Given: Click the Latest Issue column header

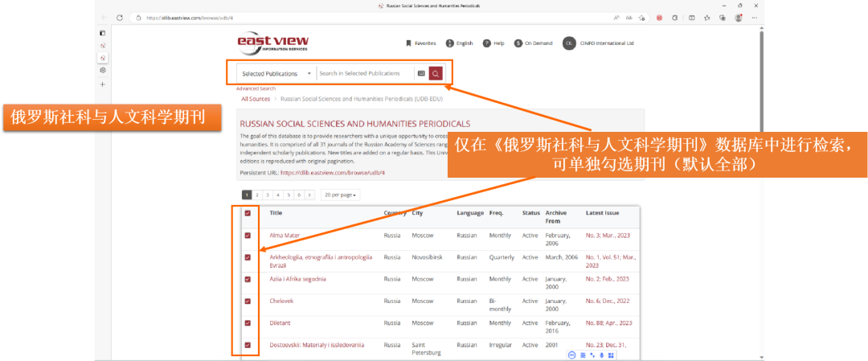Looking at the screenshot, I should pos(602,213).
